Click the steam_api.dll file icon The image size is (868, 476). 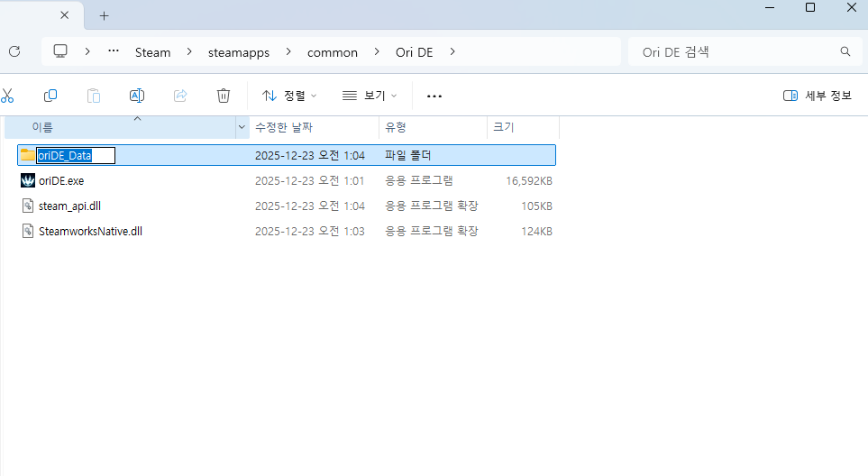[x=28, y=206]
